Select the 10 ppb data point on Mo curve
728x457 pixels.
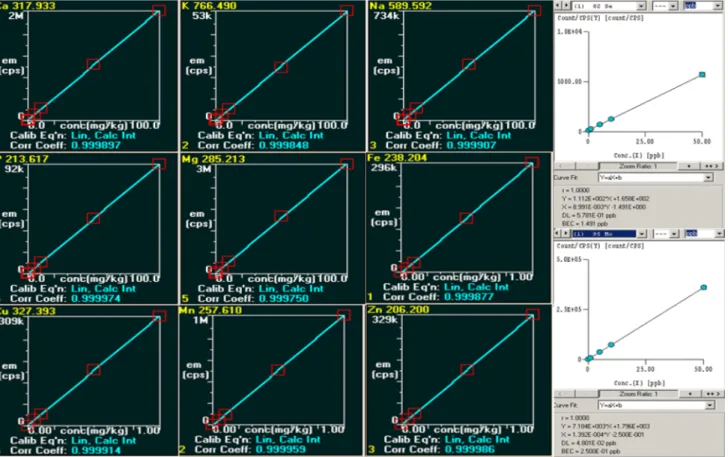(x=611, y=345)
